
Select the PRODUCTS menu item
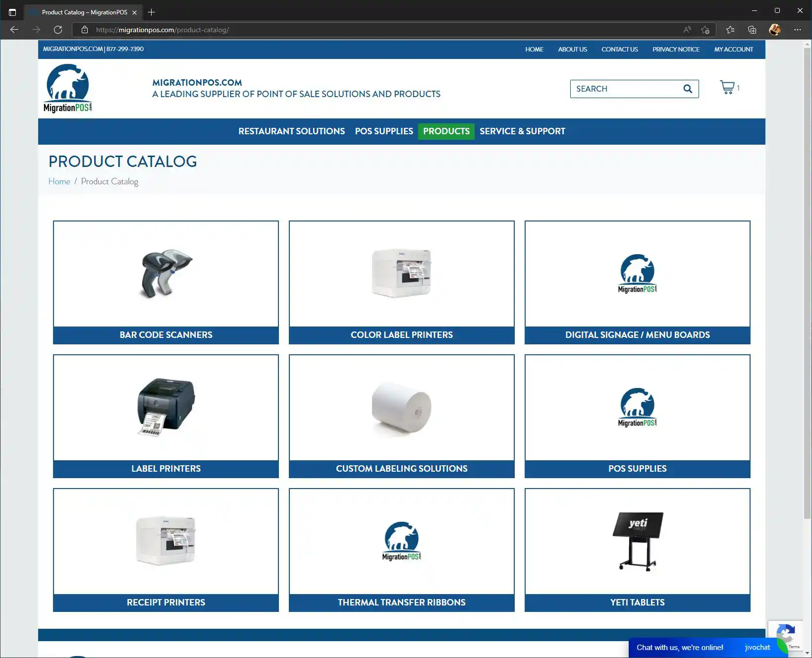(446, 131)
